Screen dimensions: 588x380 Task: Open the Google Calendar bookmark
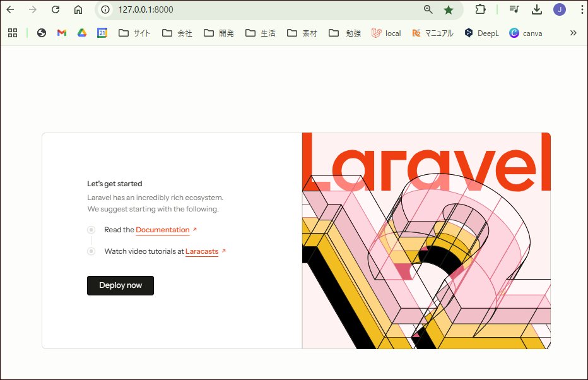pos(102,33)
